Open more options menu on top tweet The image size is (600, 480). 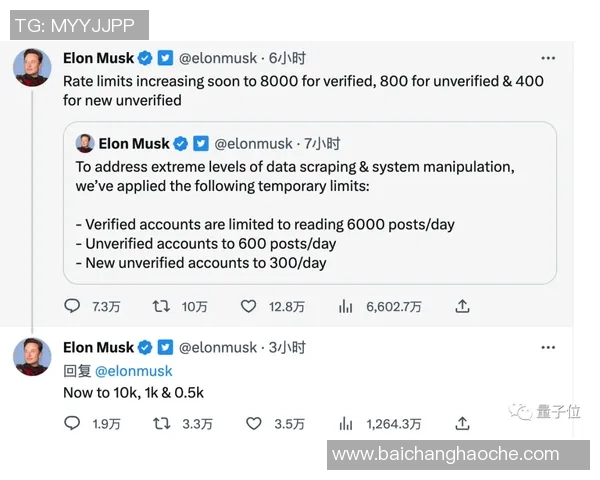click(x=548, y=58)
